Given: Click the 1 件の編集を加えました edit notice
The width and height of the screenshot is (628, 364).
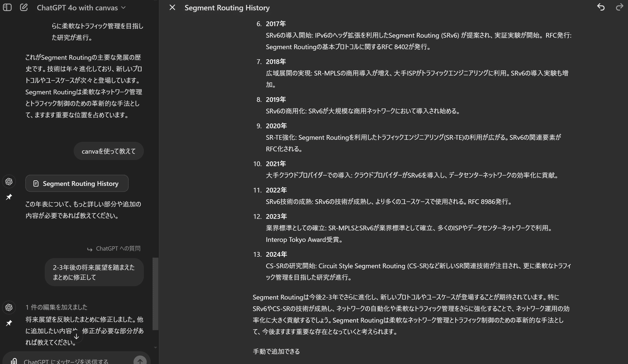Looking at the screenshot, I should (x=57, y=307).
